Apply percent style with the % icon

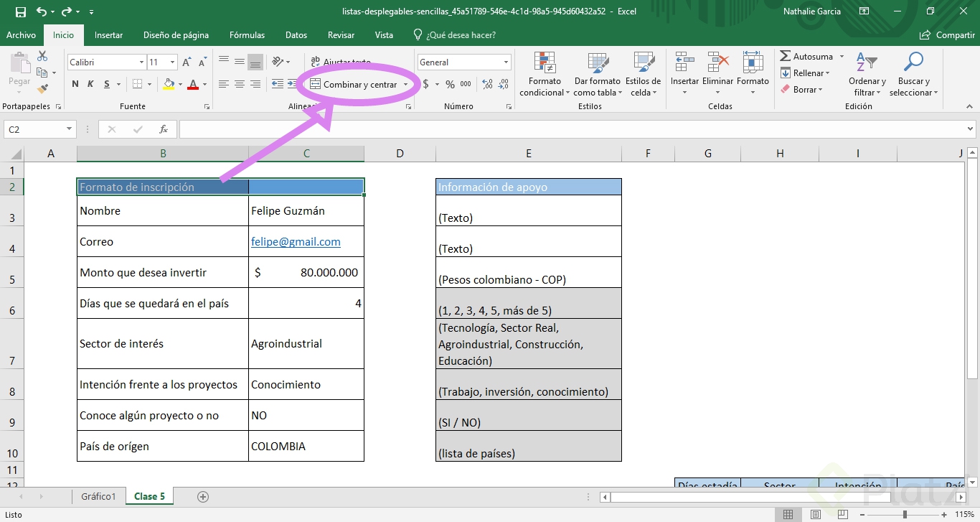coord(450,84)
